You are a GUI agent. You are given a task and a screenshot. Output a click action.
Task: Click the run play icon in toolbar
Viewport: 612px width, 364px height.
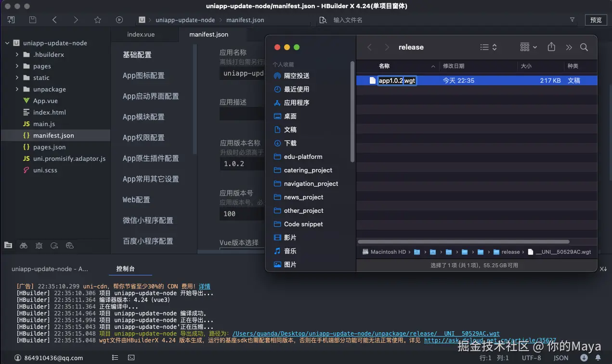pos(119,20)
